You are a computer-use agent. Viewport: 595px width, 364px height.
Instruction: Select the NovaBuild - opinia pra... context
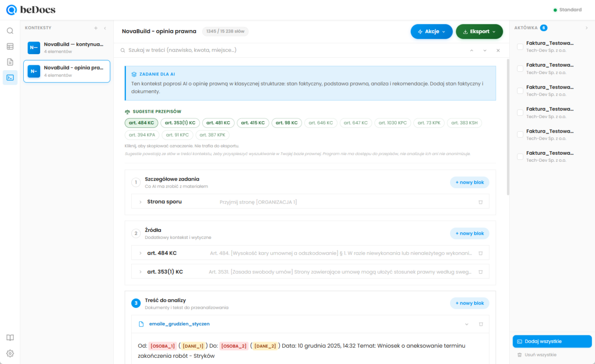(x=67, y=71)
